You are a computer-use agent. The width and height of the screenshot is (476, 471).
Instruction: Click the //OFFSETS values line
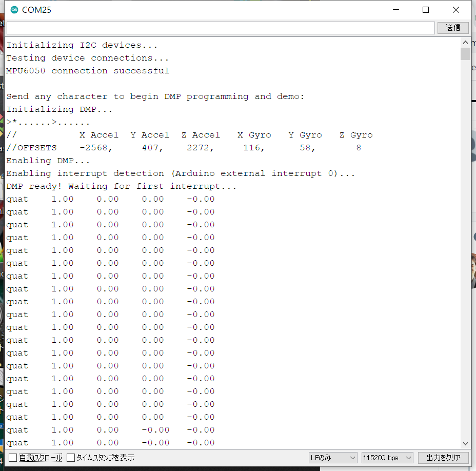184,148
